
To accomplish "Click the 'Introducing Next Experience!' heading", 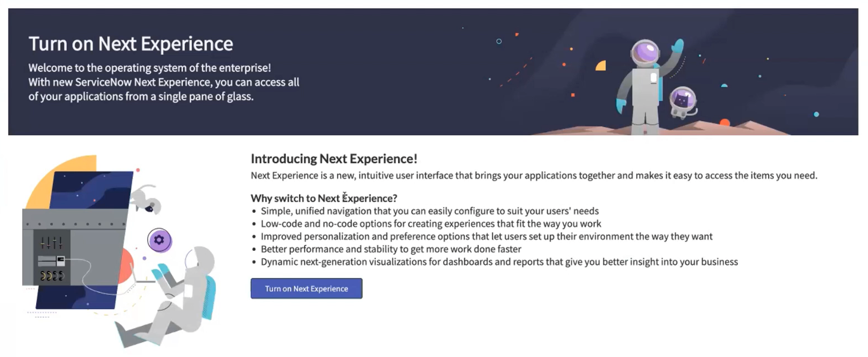I will 334,158.
